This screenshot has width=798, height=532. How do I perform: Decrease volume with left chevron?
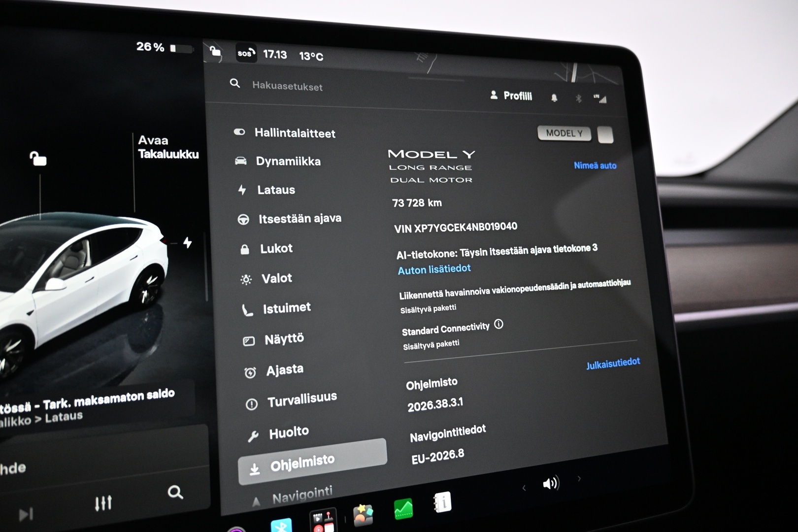pyautogui.click(x=524, y=488)
